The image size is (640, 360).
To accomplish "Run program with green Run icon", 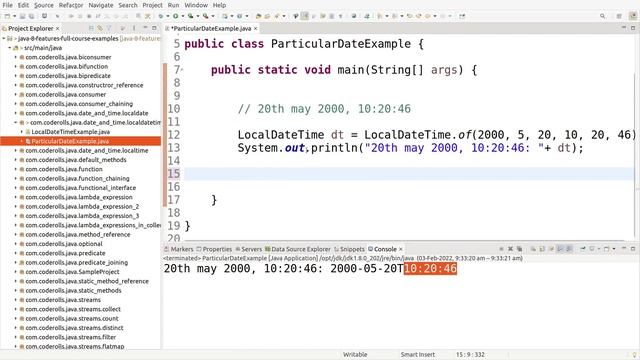I will pos(176,16).
